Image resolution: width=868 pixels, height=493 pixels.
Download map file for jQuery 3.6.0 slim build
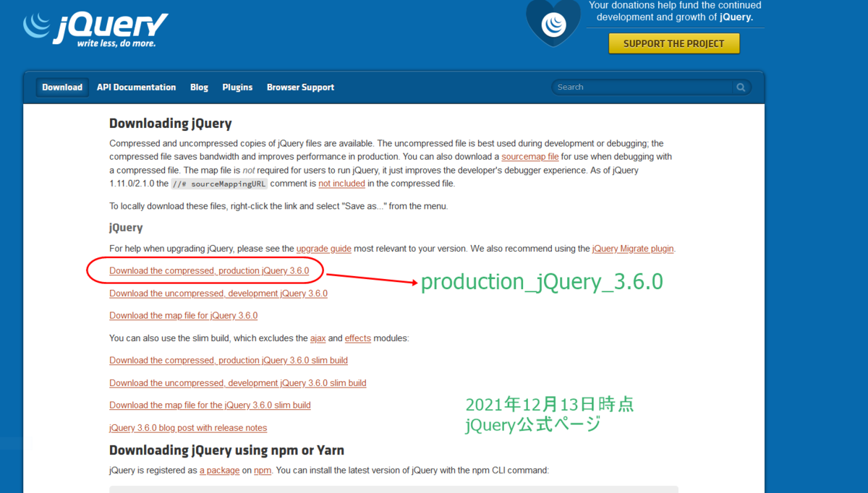pos(210,406)
